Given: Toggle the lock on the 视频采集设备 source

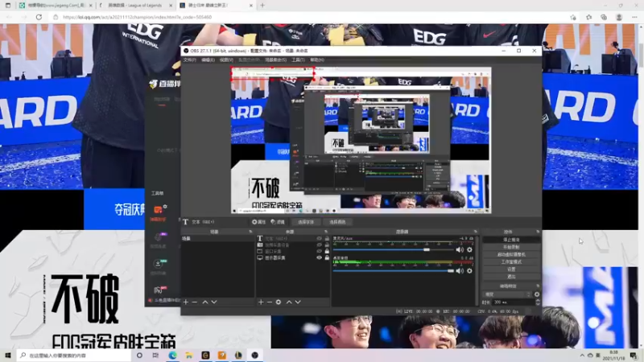Looking at the screenshot, I should [x=327, y=245].
